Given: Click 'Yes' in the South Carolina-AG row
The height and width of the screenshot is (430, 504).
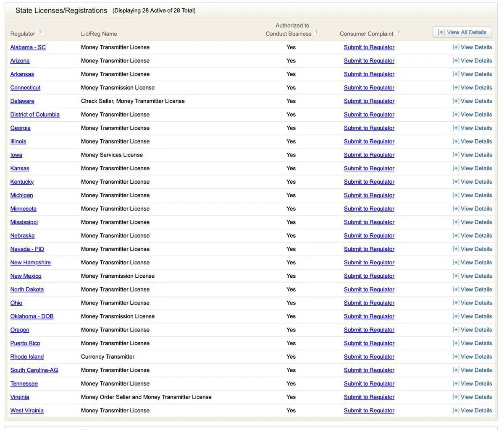Looking at the screenshot, I should coord(291,370).
